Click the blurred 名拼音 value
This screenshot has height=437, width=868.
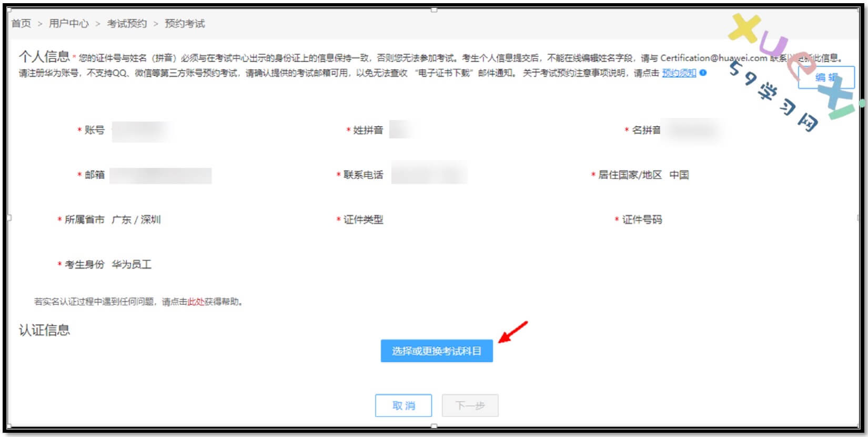[x=691, y=130]
